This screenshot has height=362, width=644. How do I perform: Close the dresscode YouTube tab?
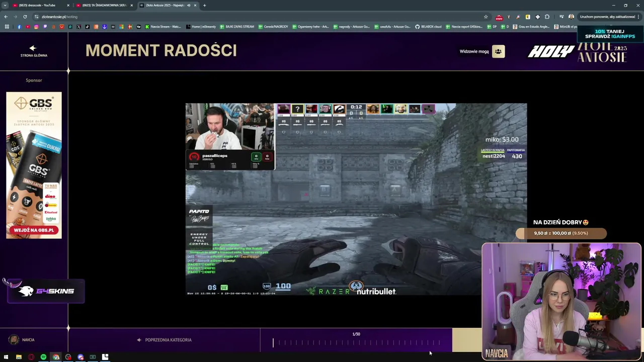pos(68,5)
